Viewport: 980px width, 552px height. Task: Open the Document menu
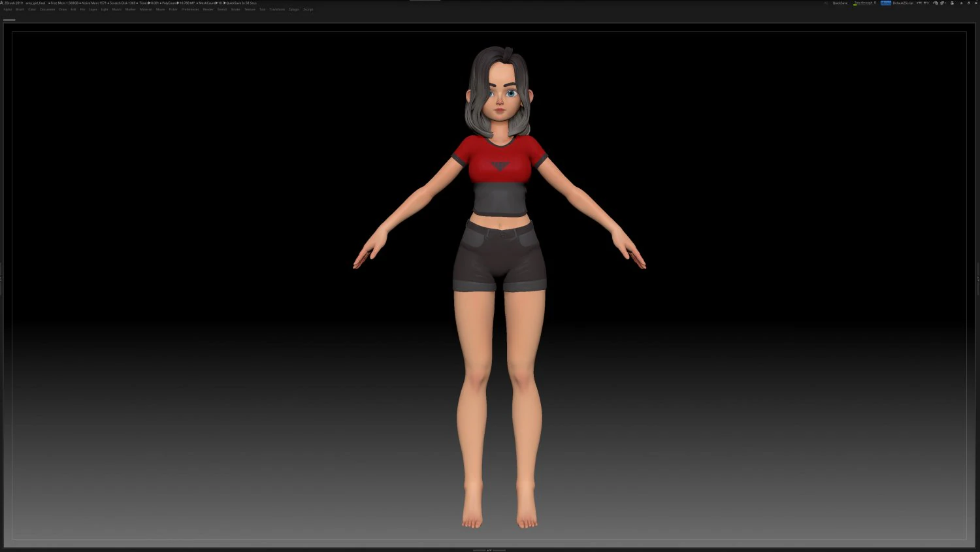[47, 9]
